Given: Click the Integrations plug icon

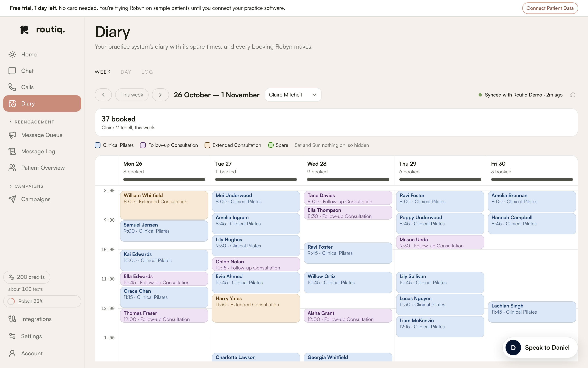Looking at the screenshot, I should click(x=12, y=319).
